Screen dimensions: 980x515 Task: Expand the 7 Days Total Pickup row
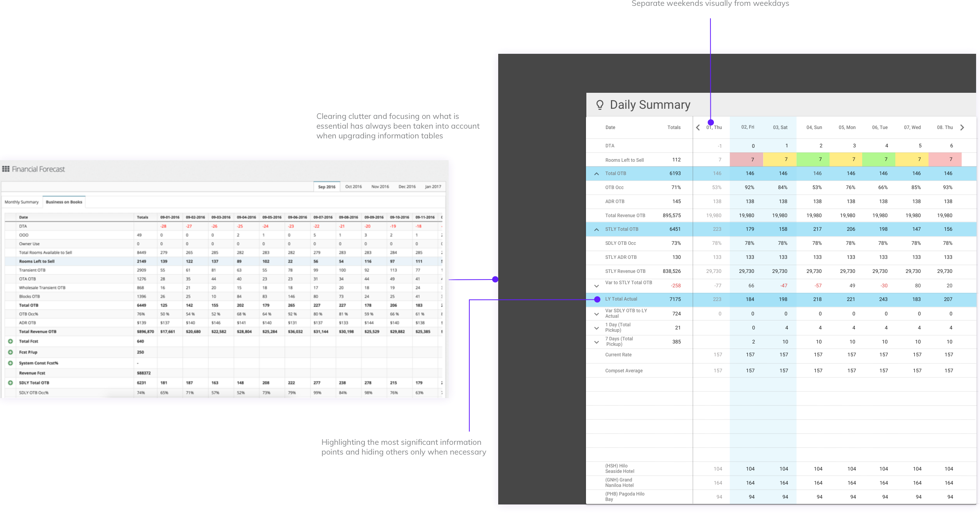597,342
